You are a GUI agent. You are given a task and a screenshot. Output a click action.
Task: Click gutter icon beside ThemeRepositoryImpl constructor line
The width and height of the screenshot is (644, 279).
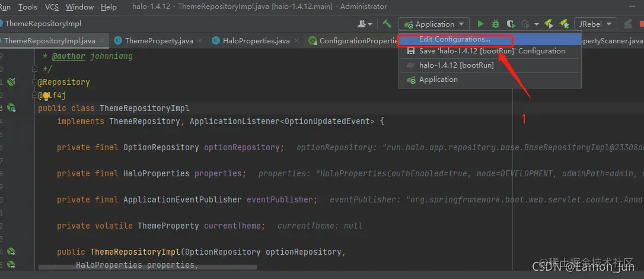pos(11,252)
